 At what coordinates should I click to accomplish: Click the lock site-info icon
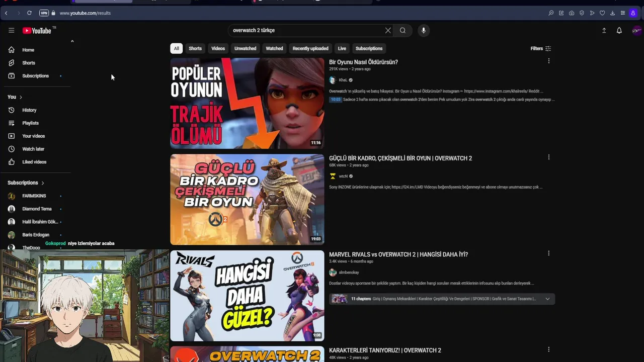click(x=53, y=13)
